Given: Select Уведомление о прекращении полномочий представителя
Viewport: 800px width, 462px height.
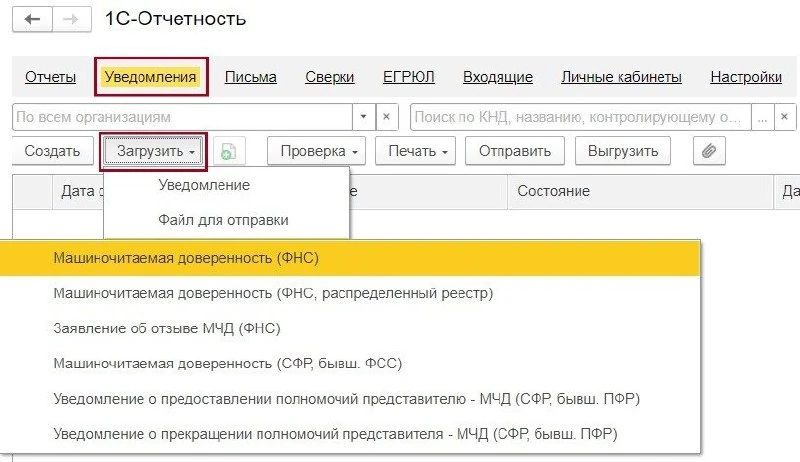Looking at the screenshot, I should coord(349,434).
